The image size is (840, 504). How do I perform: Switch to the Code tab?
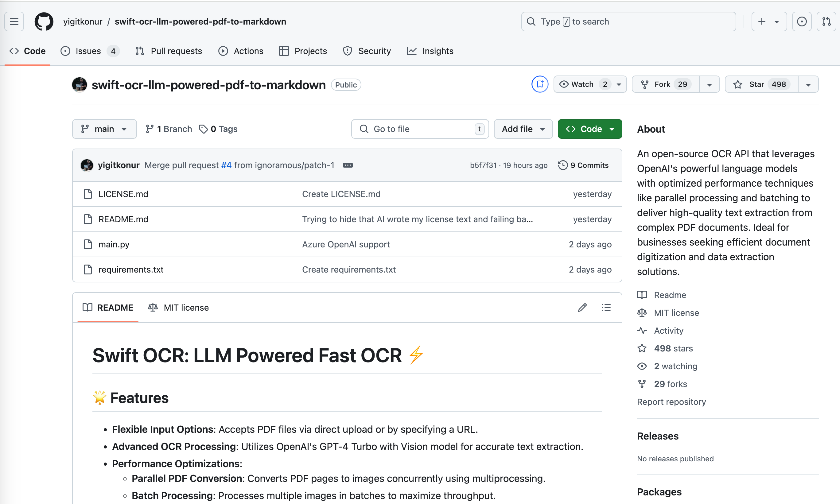(28, 51)
